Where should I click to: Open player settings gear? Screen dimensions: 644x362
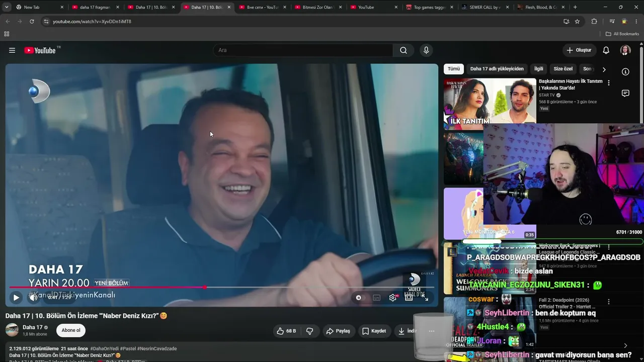[x=393, y=298]
